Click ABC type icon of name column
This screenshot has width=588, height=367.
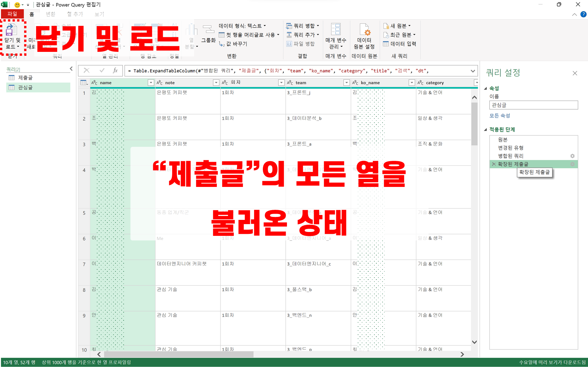point(94,83)
